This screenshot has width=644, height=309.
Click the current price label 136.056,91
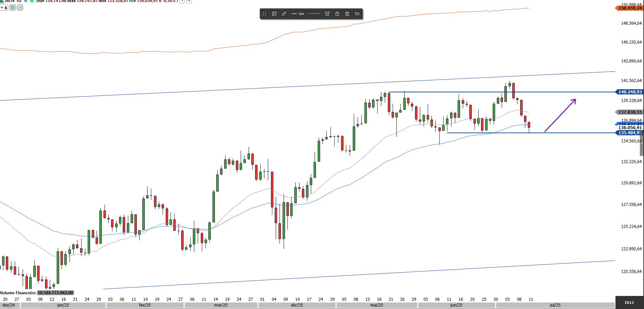[630, 128]
